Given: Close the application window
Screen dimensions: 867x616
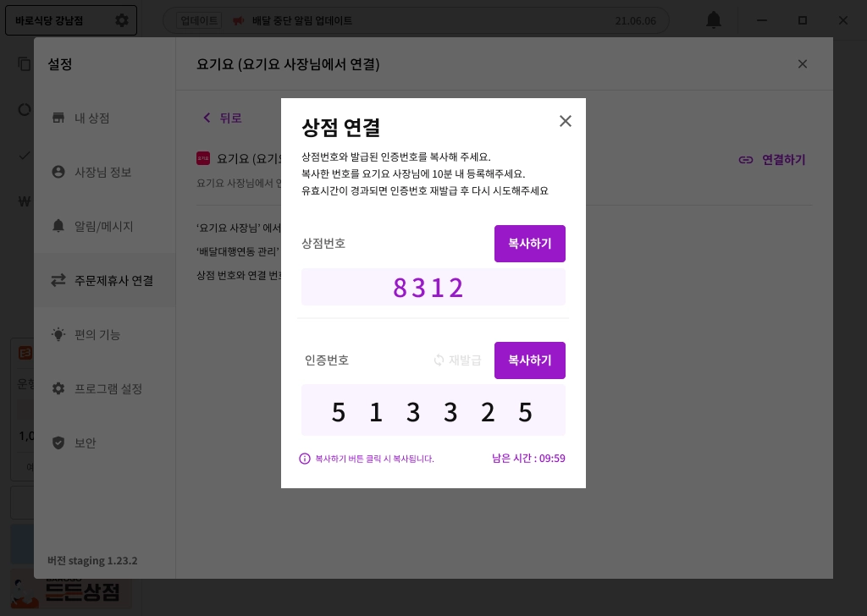Looking at the screenshot, I should 842,20.
